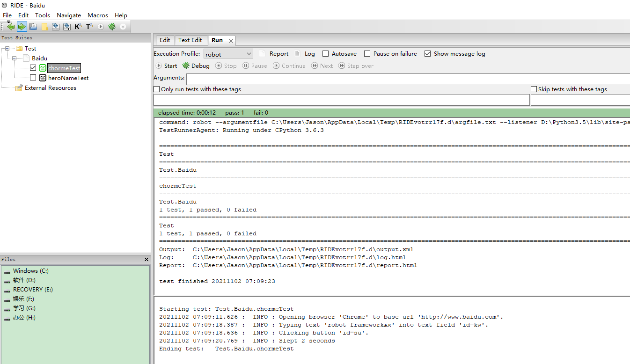The image size is (630, 364).
Task: Click the Start button
Action: pos(166,66)
